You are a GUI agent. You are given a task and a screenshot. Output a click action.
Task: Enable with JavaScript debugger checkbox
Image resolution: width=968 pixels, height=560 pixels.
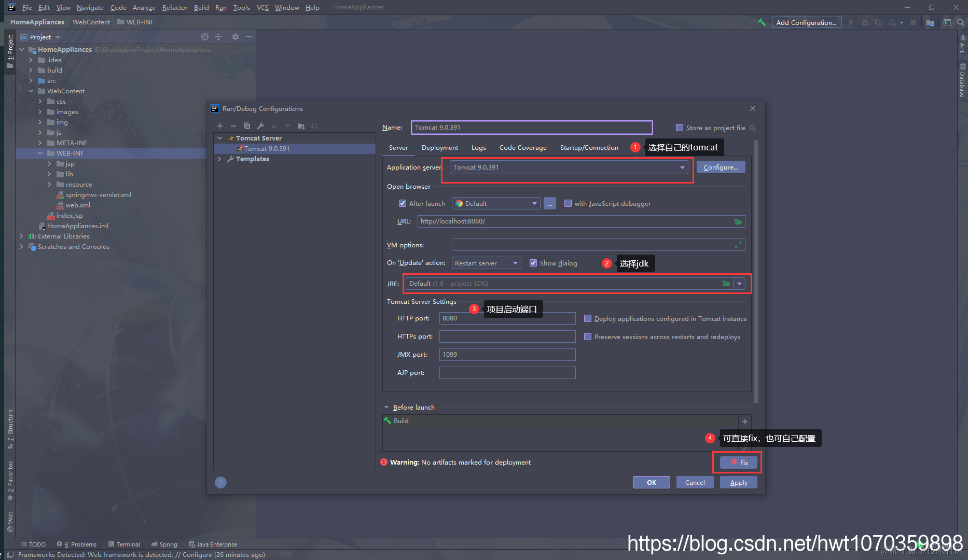568,204
